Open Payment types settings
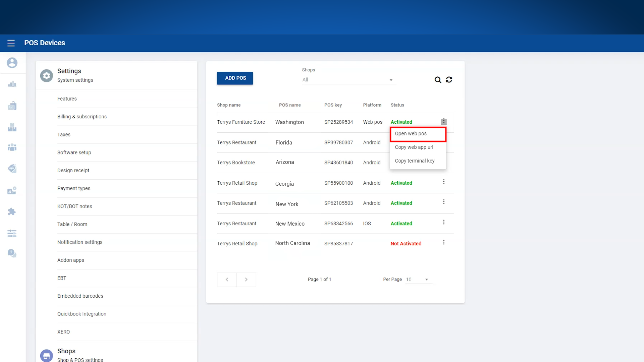 [x=74, y=188]
